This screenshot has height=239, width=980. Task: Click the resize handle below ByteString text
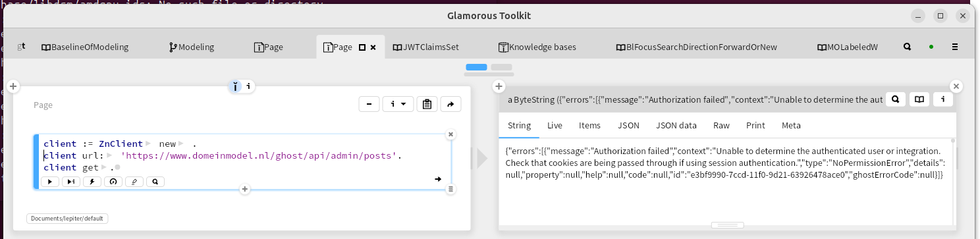point(727,225)
